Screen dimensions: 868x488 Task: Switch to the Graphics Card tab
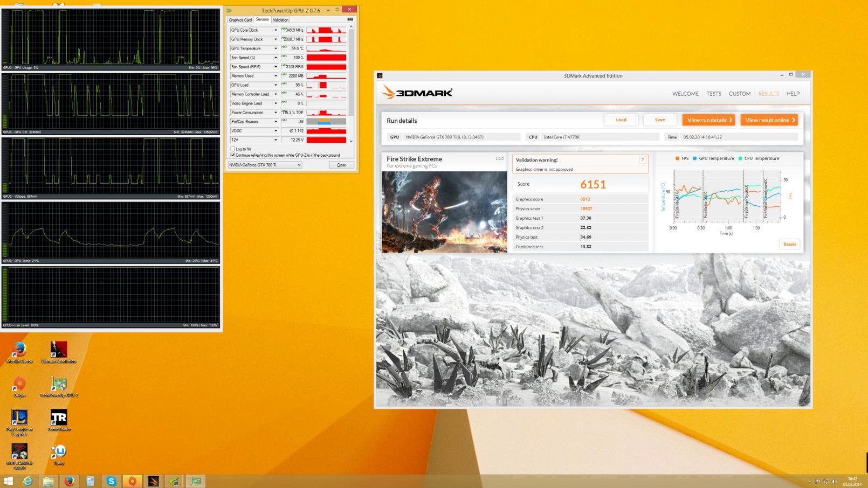point(240,20)
